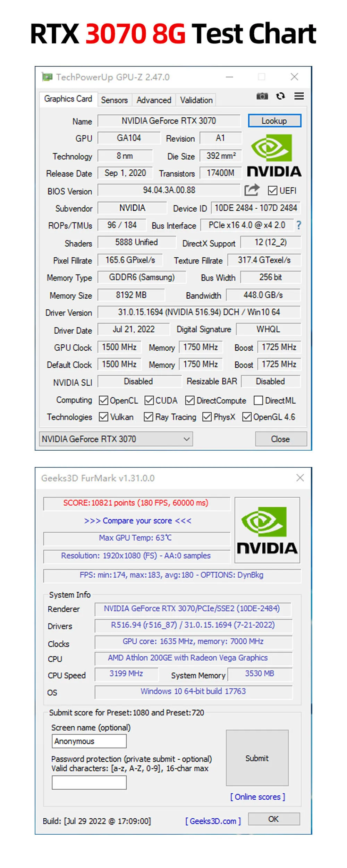Click the password protection input field

[x=89, y=783]
